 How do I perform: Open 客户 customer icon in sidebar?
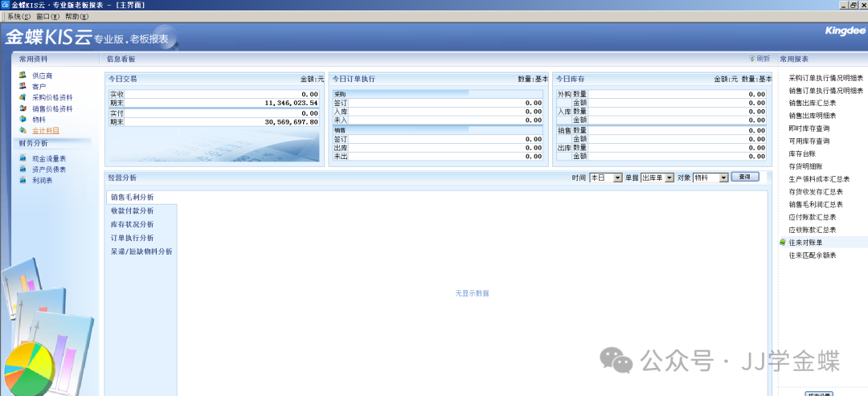point(23,86)
